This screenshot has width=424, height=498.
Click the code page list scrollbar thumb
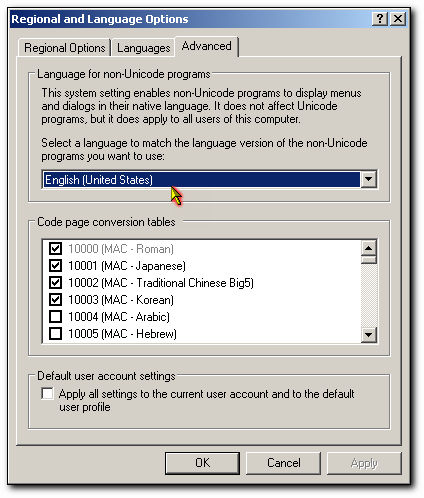pyautogui.click(x=369, y=260)
